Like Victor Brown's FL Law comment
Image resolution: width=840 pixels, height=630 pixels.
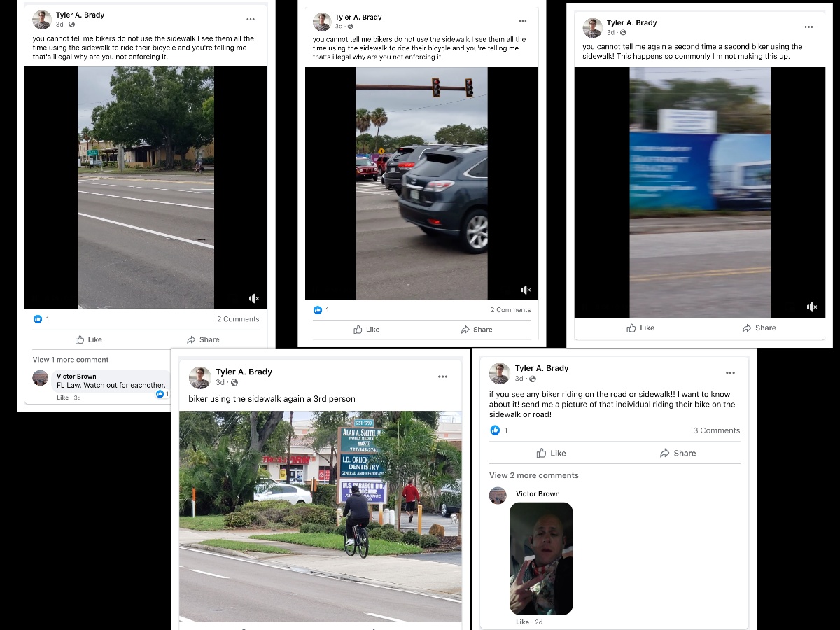(62, 398)
